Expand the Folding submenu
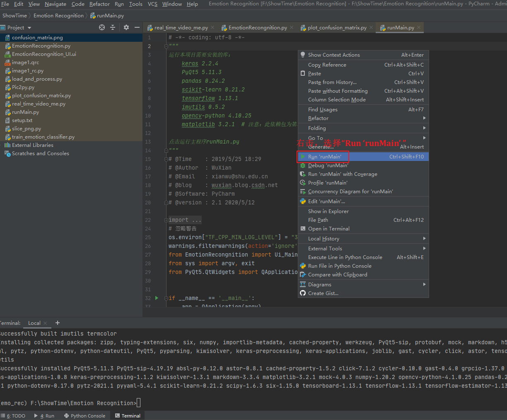The width and height of the screenshot is (507, 420). 424,128
